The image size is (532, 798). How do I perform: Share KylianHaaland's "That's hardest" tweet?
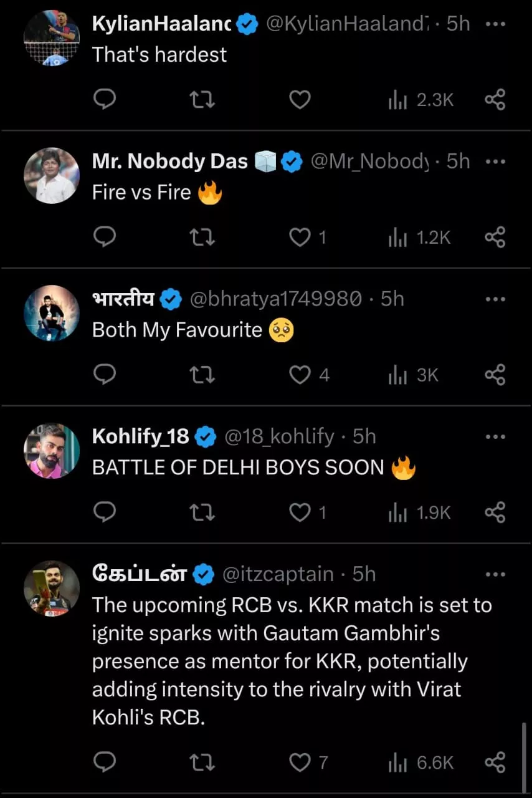point(495,100)
